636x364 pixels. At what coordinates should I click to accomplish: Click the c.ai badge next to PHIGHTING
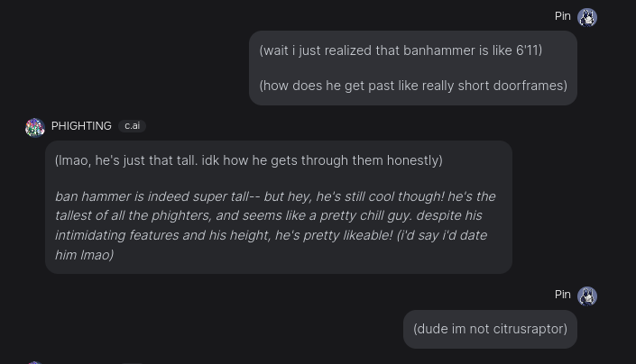point(132,126)
